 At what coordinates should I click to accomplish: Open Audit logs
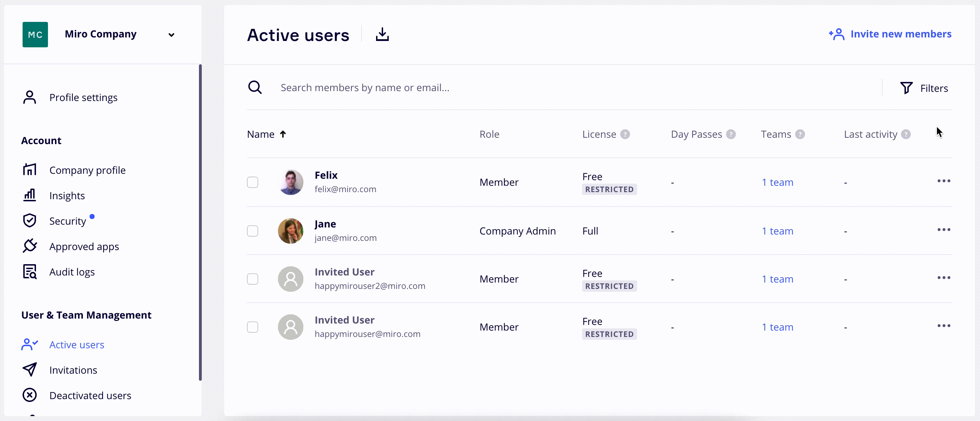tap(72, 272)
